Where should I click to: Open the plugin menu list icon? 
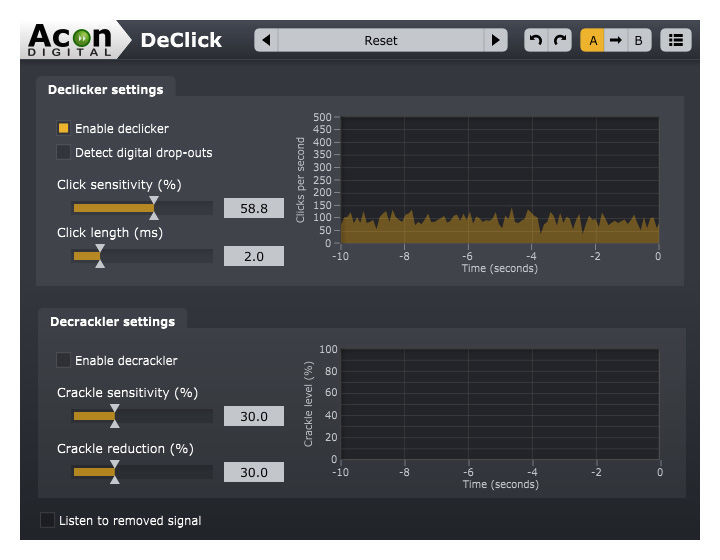tap(675, 40)
